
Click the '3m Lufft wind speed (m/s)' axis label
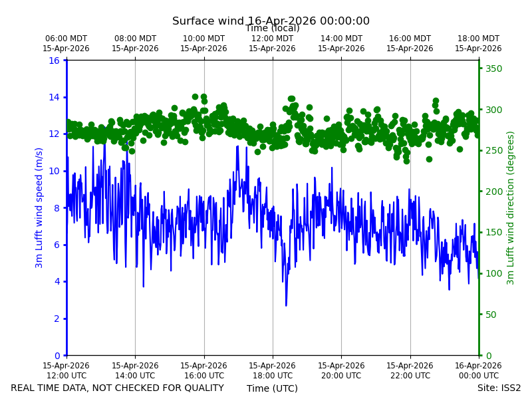point(39,207)
